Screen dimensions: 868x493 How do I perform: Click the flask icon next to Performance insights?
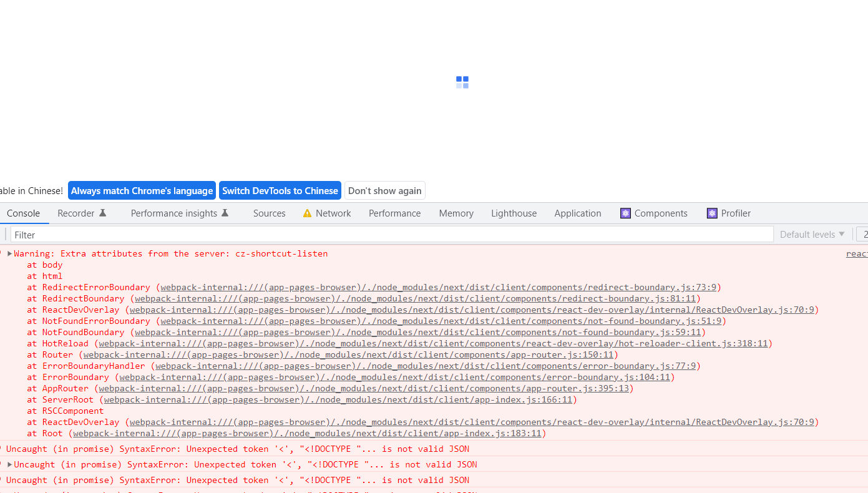tap(225, 212)
